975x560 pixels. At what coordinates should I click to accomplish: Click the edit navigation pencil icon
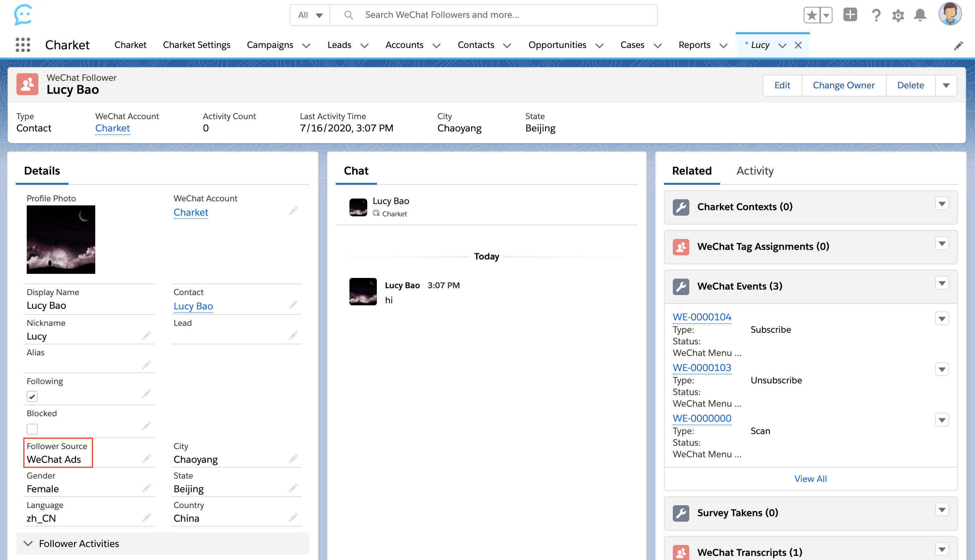[x=958, y=46]
